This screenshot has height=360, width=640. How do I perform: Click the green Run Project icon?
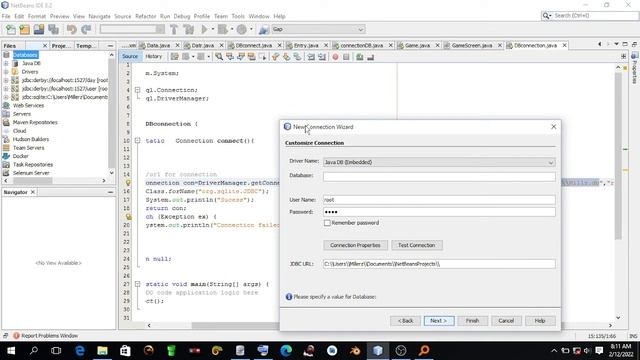(204, 29)
